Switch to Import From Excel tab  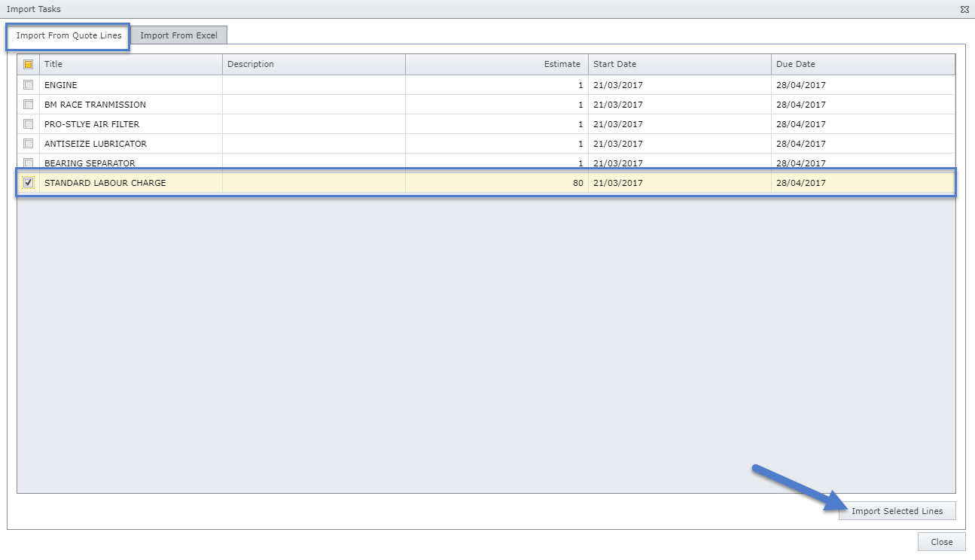(x=178, y=35)
